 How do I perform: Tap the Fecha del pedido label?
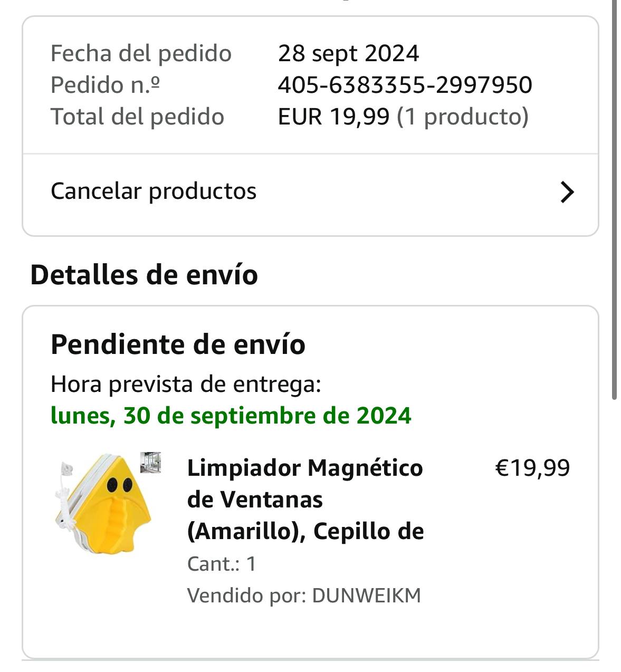(141, 53)
